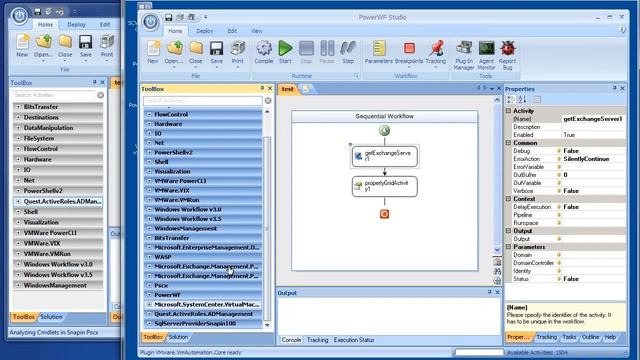Viewport: 640px width, 360px height.
Task: Expand the PowerShellv2 category in front ToolBox
Action: [x=149, y=152]
